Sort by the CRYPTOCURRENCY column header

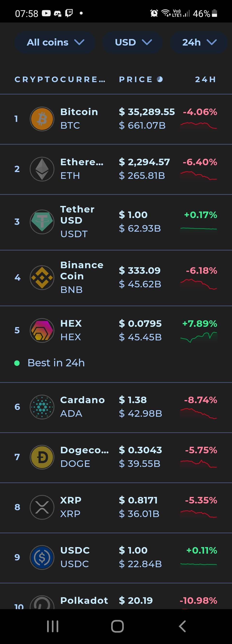pos(60,79)
